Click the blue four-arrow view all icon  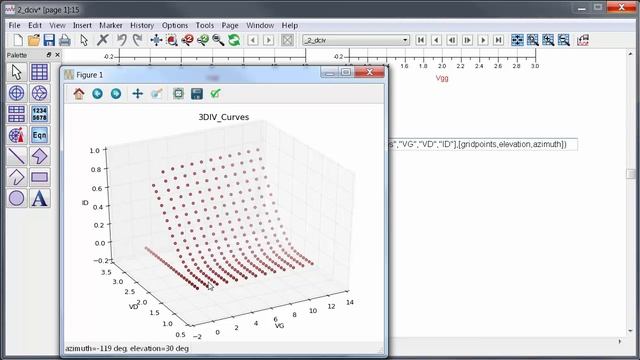pyautogui.click(x=156, y=40)
